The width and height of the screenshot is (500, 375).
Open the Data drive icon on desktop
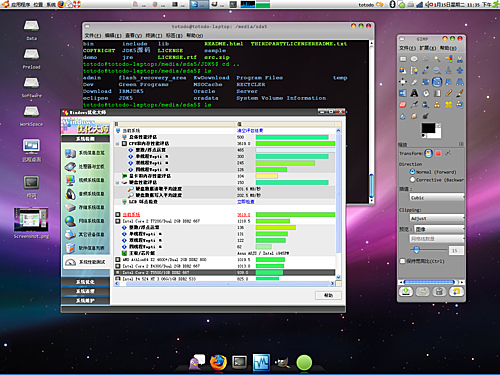[31, 30]
